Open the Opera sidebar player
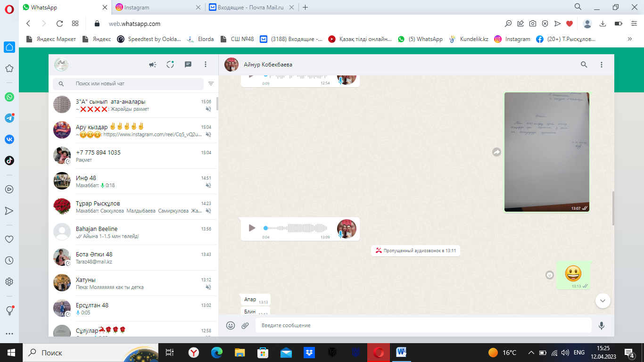This screenshot has width=644, height=362. coord(9,189)
